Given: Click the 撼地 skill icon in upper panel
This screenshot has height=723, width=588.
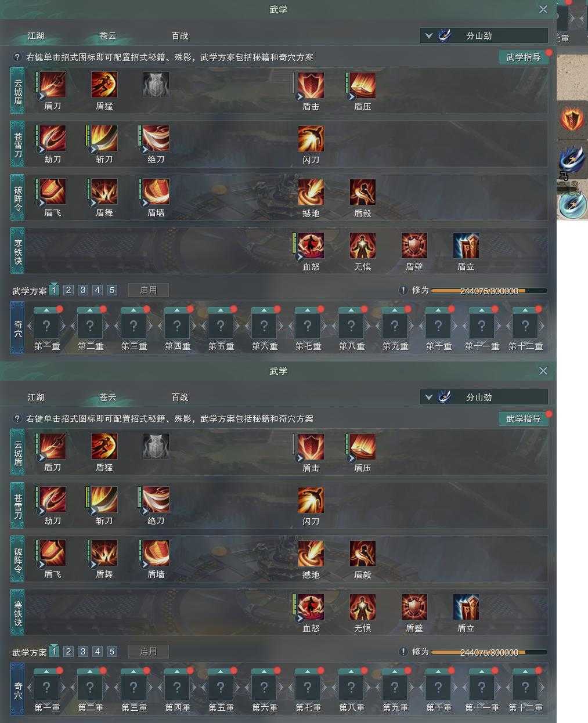Looking at the screenshot, I should click(x=311, y=192).
